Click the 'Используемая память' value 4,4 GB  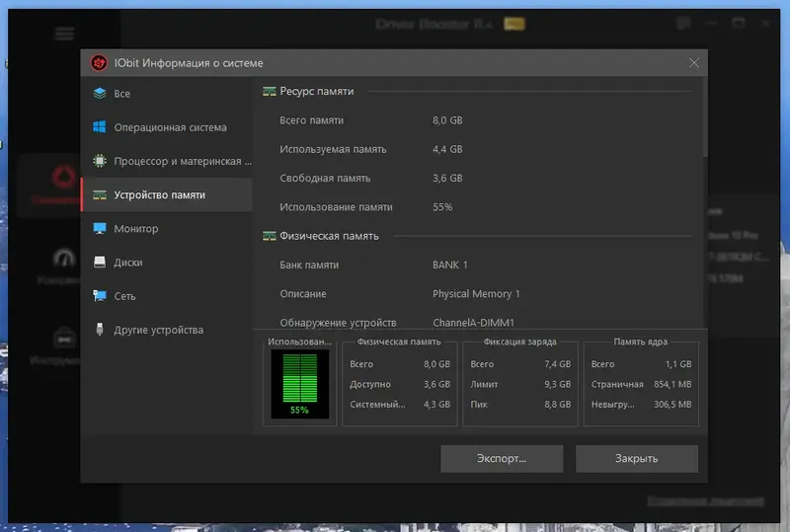point(447,149)
